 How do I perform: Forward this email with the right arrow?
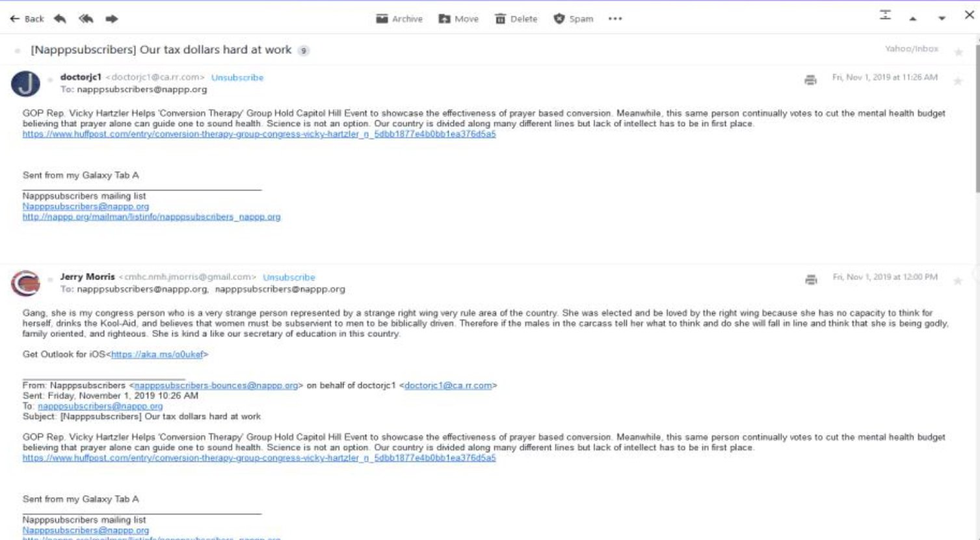[x=112, y=19]
